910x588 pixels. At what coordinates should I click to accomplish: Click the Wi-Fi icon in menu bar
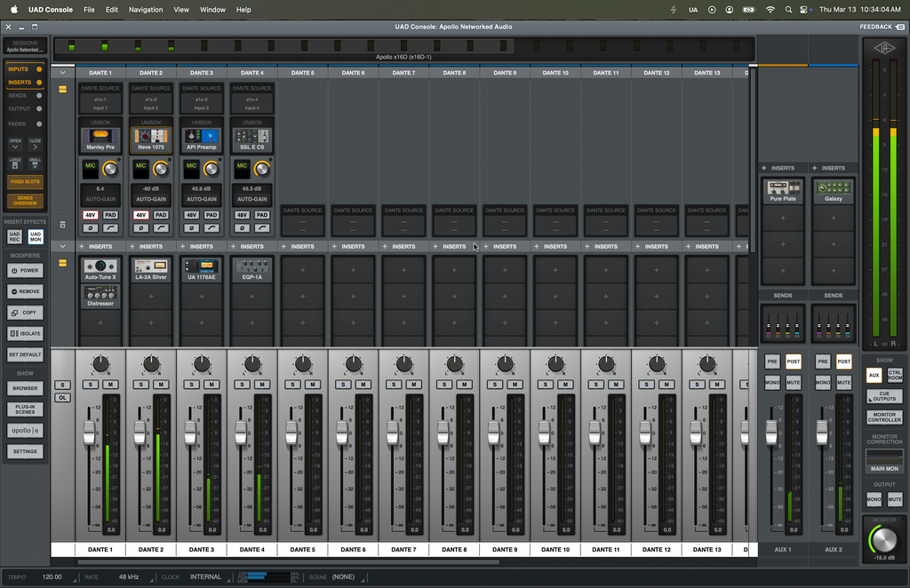[770, 9]
